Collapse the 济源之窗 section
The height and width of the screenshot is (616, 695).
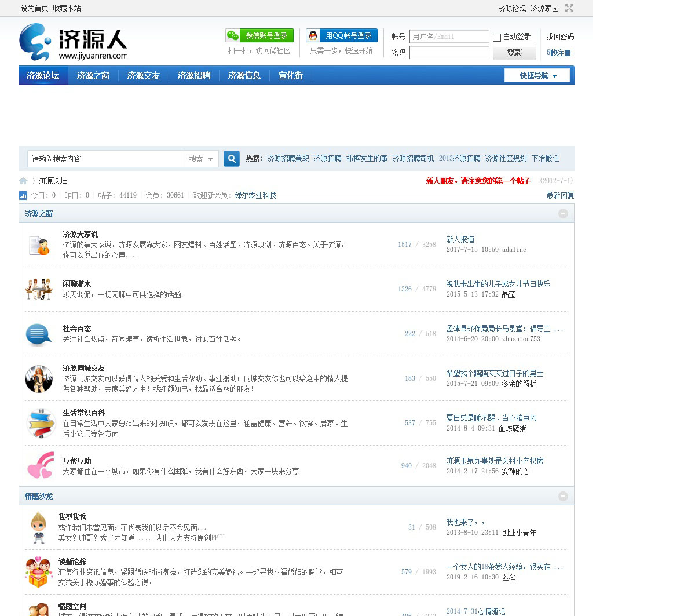[563, 214]
